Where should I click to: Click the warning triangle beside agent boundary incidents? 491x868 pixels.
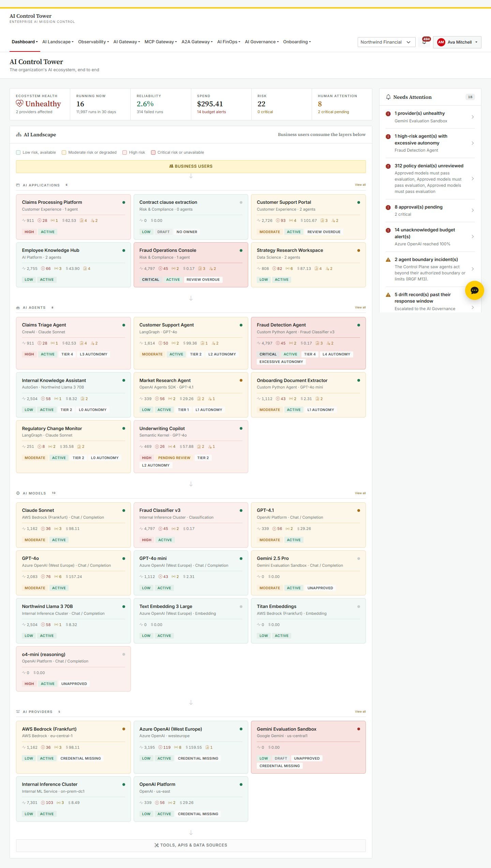388,260
